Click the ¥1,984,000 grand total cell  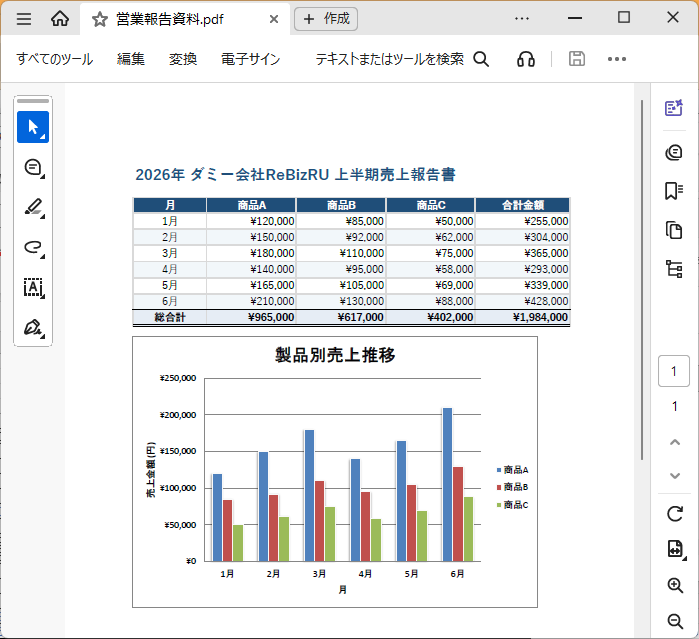pos(522,317)
